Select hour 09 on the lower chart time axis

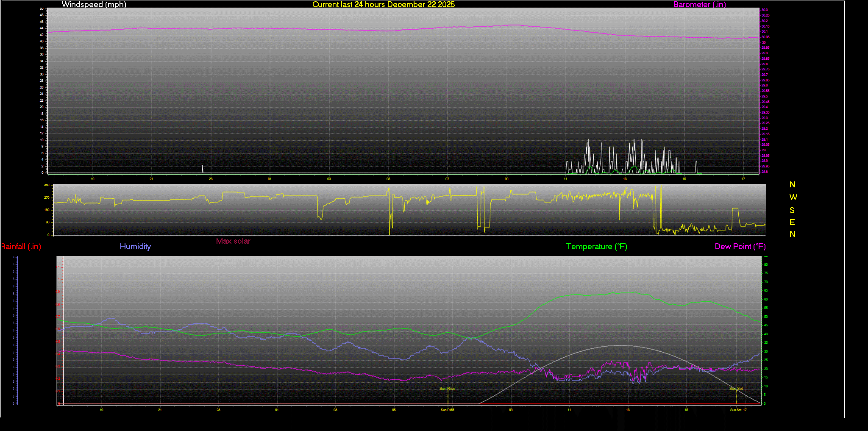[511, 410]
